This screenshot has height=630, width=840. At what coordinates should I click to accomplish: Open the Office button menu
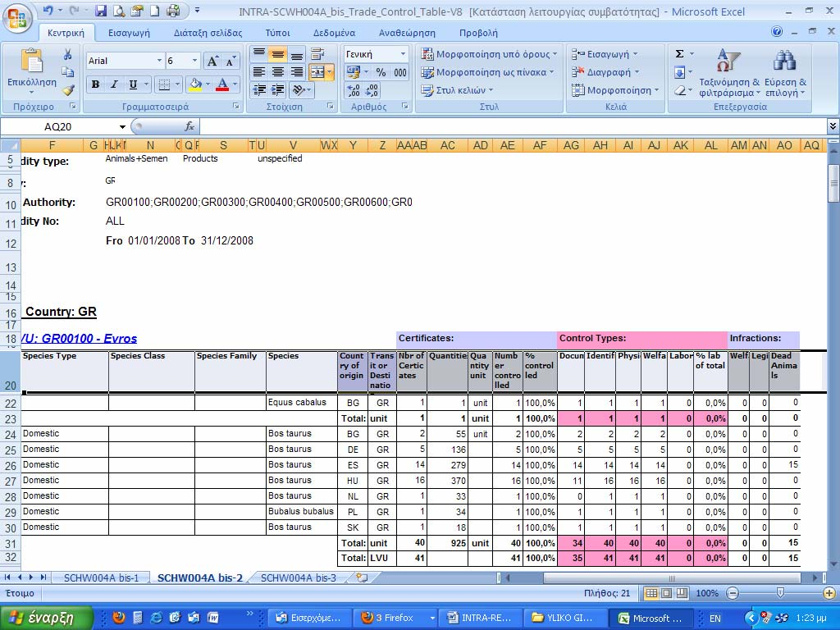(x=17, y=19)
